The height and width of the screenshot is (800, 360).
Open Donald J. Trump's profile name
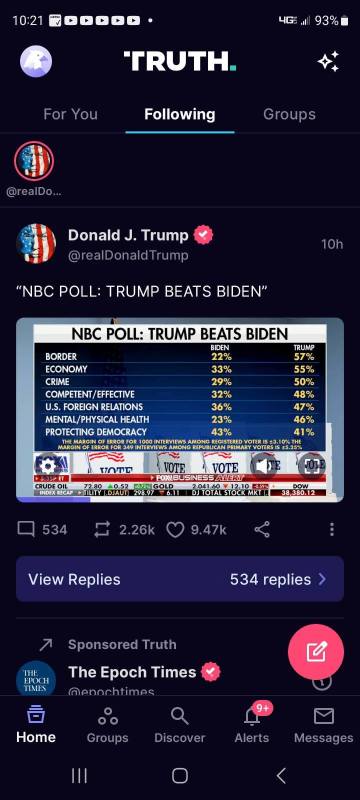[128, 235]
